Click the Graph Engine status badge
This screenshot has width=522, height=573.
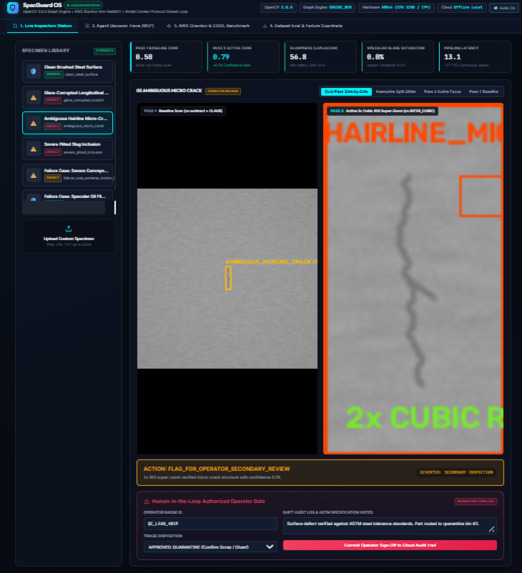pyautogui.click(x=327, y=7)
